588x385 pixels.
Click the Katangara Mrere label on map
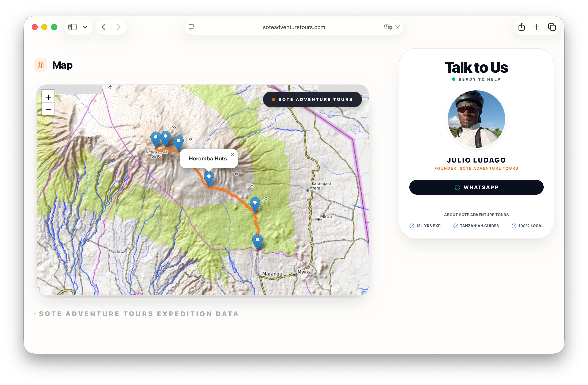[x=320, y=186]
